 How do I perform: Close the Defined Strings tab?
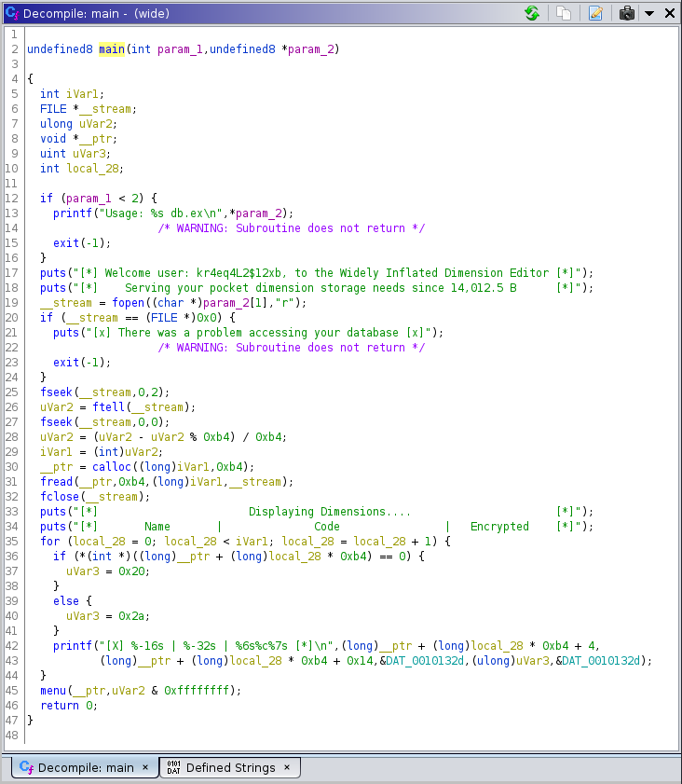pos(287,768)
